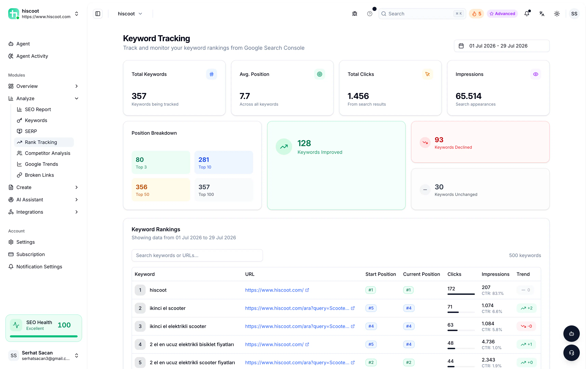This screenshot has width=588, height=369.
Task: Open the help question mark icon
Action: [370, 14]
